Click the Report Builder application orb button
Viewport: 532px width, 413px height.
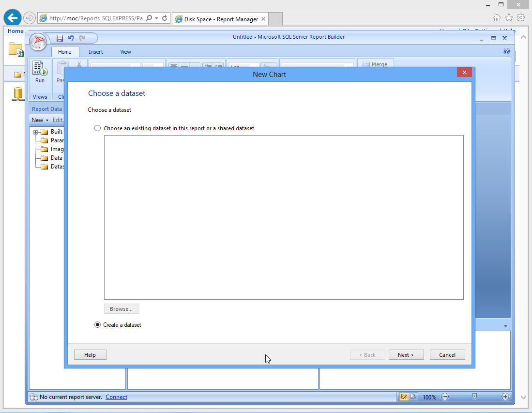(x=38, y=42)
